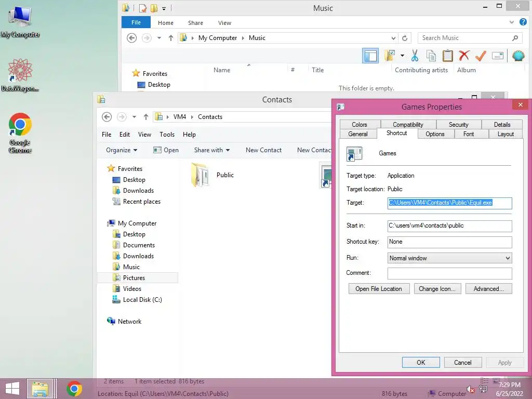The height and width of the screenshot is (399, 532).
Task: Open the Tools menu in Contacts window
Action: (167, 135)
